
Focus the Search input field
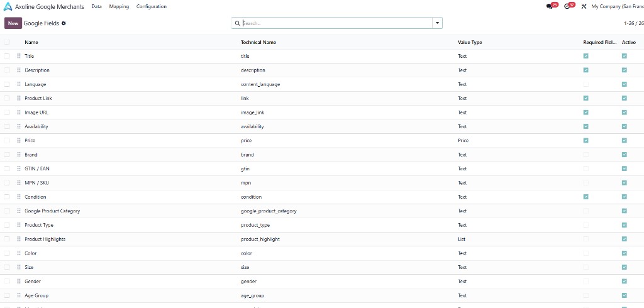point(337,23)
